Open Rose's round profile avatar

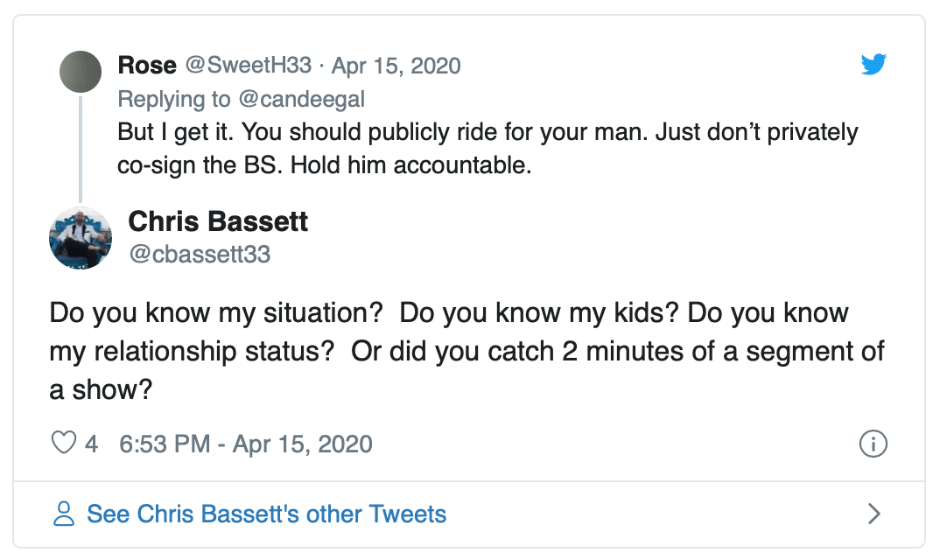point(80,72)
